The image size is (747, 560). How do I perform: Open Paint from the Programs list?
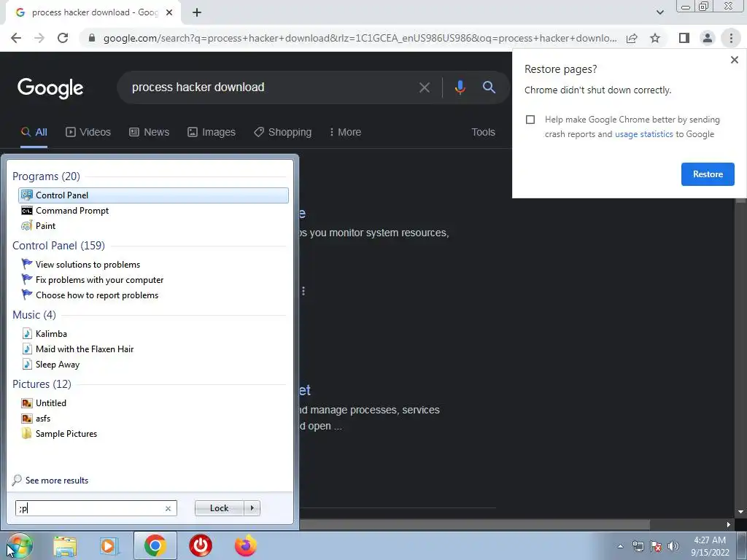[153, 226]
